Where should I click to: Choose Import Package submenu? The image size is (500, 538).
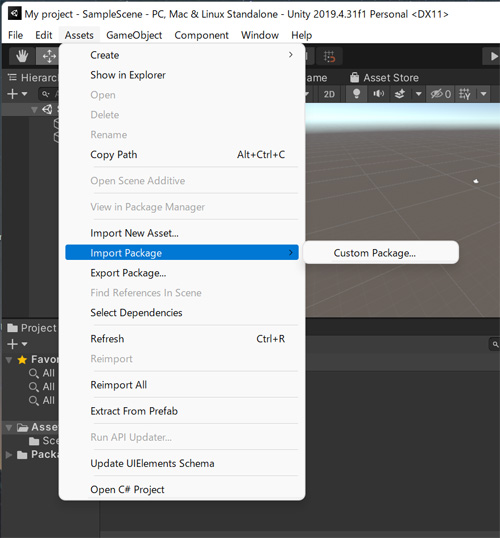click(x=182, y=253)
